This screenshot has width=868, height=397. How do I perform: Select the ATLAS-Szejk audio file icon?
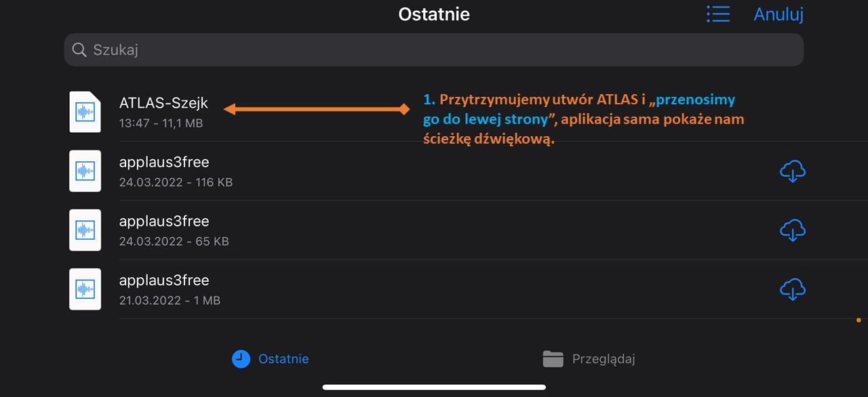(x=85, y=112)
